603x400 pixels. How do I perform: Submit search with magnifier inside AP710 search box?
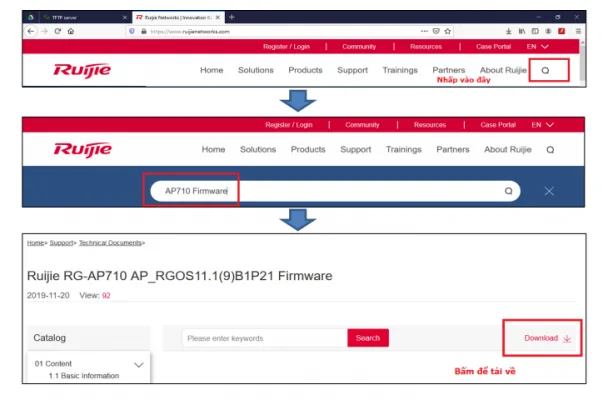point(508,191)
